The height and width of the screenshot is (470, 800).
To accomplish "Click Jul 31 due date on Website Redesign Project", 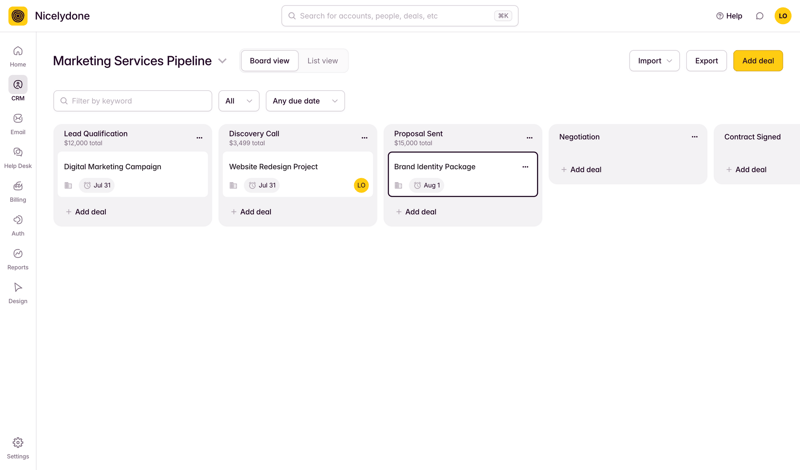I will (262, 185).
